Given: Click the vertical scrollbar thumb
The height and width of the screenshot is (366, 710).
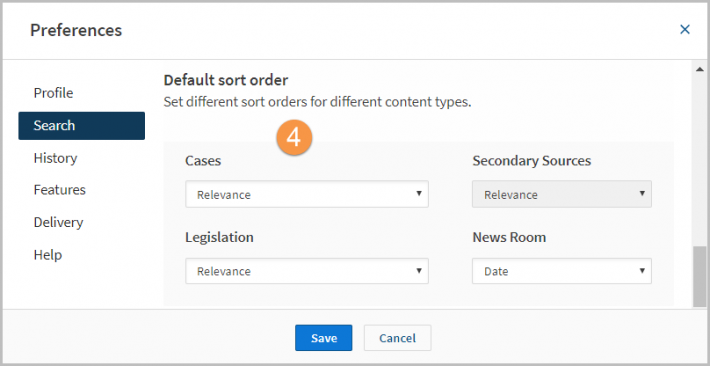Looking at the screenshot, I should pos(700,277).
